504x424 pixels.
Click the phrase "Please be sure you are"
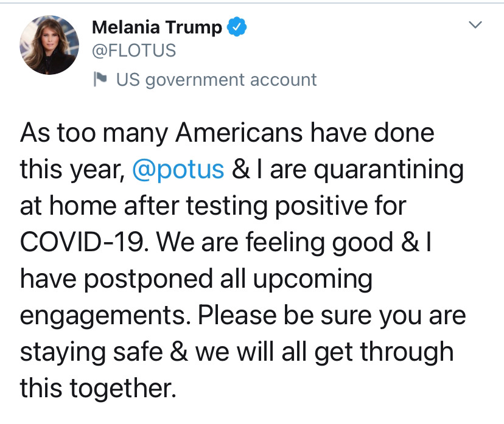[332, 315]
